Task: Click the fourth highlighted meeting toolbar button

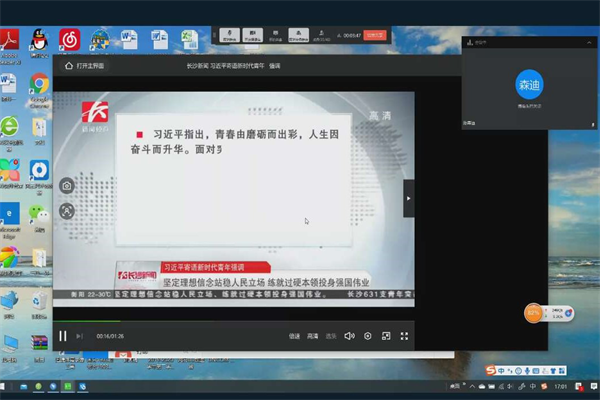Action: click(x=298, y=35)
